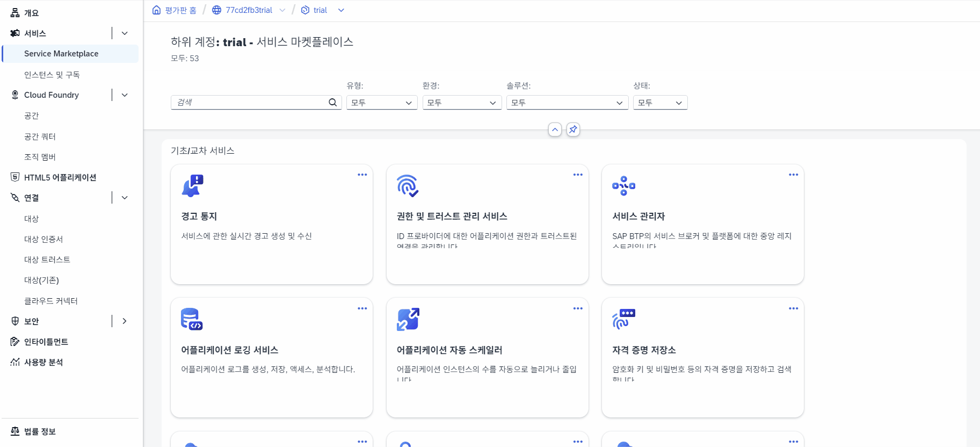The width and height of the screenshot is (980, 447).
Task: Collapse the filter header with up chevron
Action: click(x=555, y=129)
